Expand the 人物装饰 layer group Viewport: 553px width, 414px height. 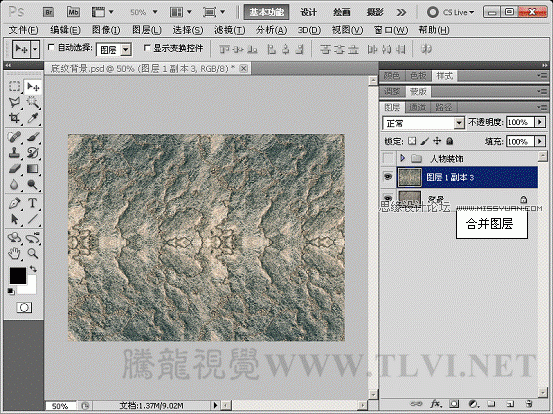402,158
